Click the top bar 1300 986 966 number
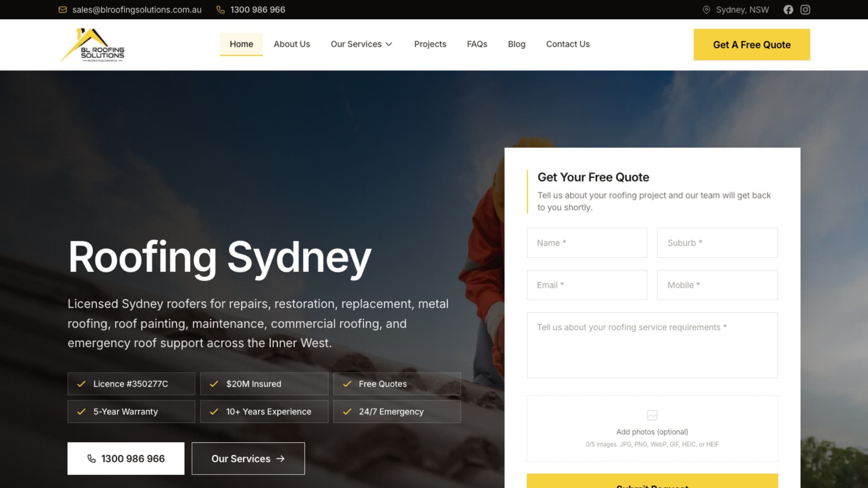868x488 pixels. (x=258, y=10)
